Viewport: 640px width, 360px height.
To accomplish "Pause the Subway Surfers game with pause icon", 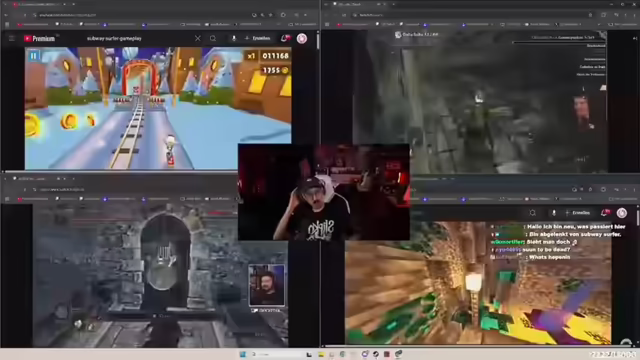I will click(x=33, y=56).
